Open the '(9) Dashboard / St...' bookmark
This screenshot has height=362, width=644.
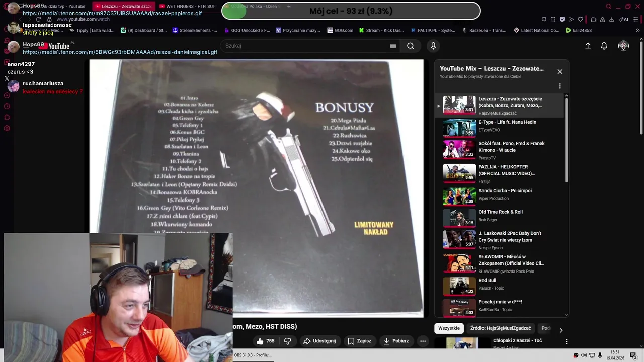click(x=143, y=30)
